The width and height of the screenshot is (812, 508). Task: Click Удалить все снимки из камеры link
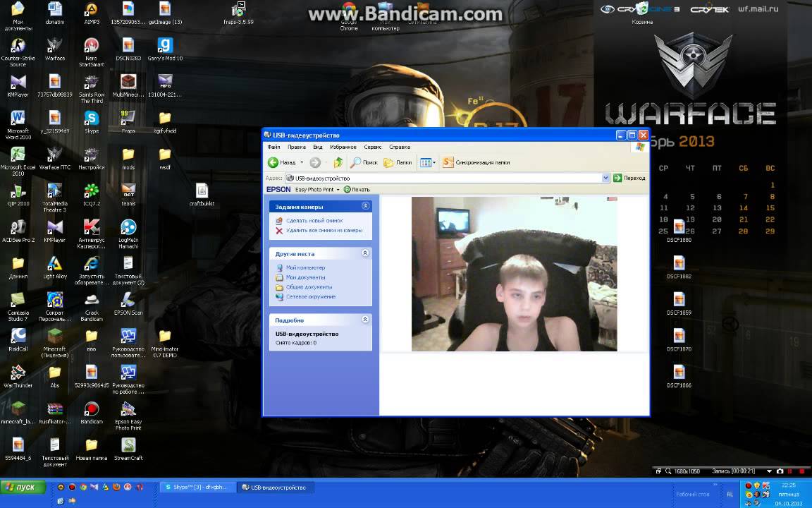[324, 230]
